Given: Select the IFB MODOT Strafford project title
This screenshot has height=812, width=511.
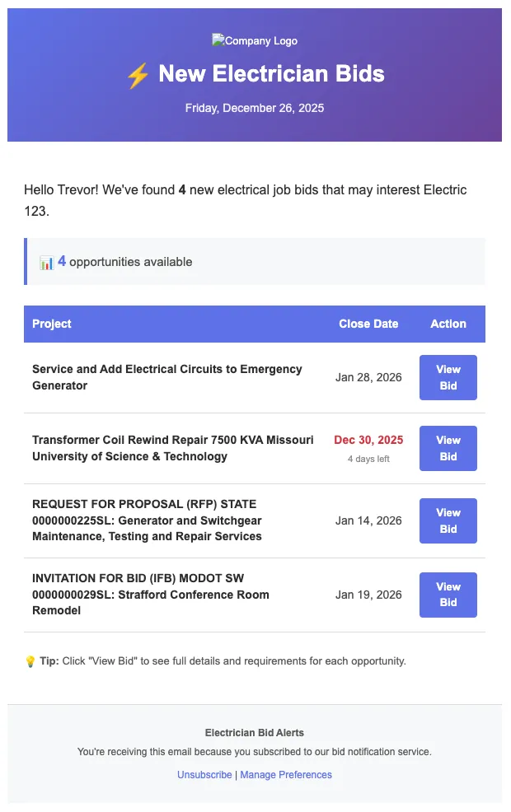Looking at the screenshot, I should (x=151, y=595).
